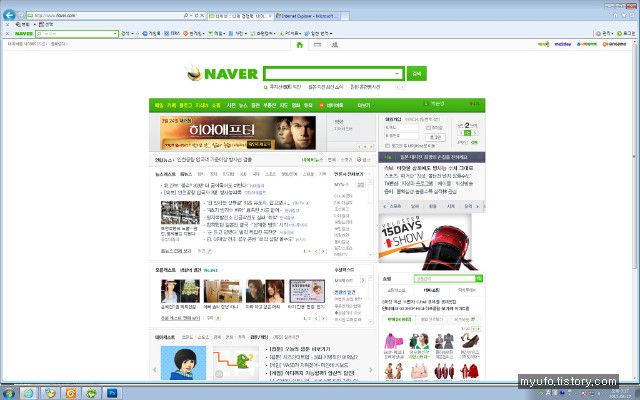This screenshot has height=400, width=640.
Task: Open the Japanese translate menu on NAVER toolbar
Action: pyautogui.click(x=318, y=33)
